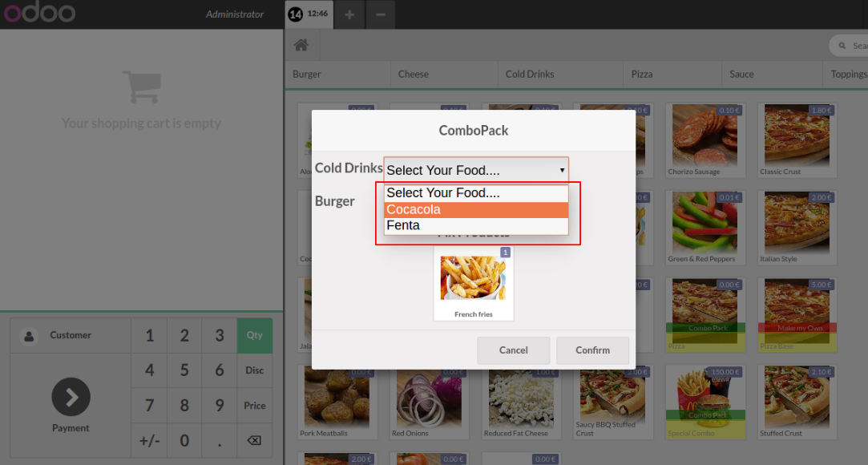Add a new order with plus icon
Image resolution: width=868 pixels, height=465 pixels.
pyautogui.click(x=349, y=14)
